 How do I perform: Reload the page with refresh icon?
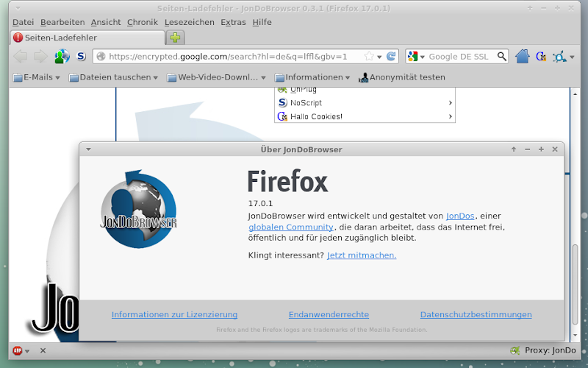point(391,57)
